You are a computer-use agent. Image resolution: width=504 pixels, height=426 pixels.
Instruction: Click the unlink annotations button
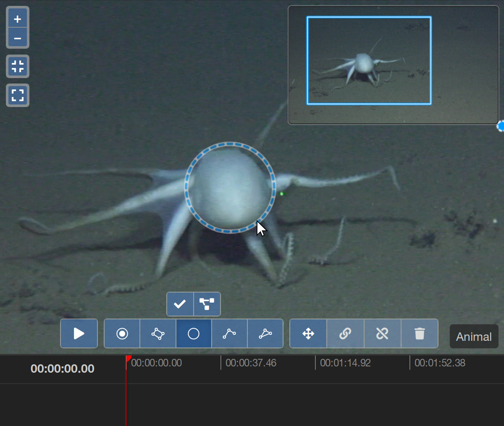(382, 334)
